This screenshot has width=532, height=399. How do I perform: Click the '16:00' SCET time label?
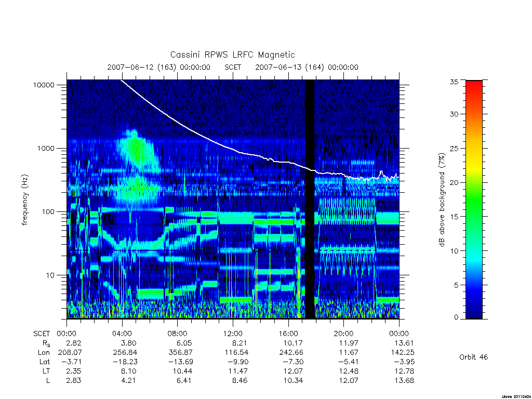(288, 334)
